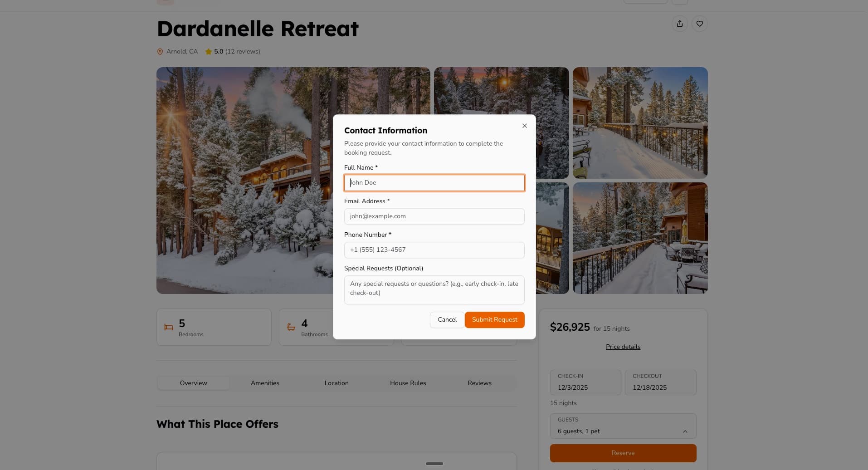Screen dimensions: 868x470
Task: Select the Location tab
Action: click(x=336, y=383)
